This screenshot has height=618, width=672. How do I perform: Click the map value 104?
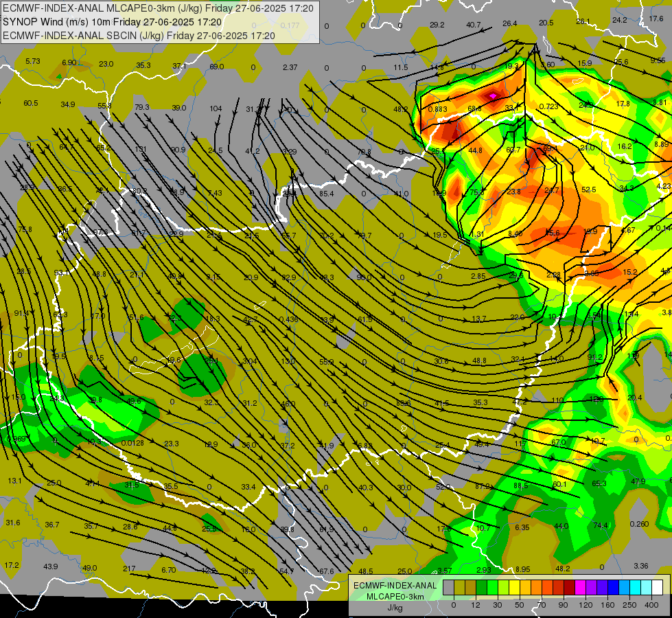coord(216,108)
